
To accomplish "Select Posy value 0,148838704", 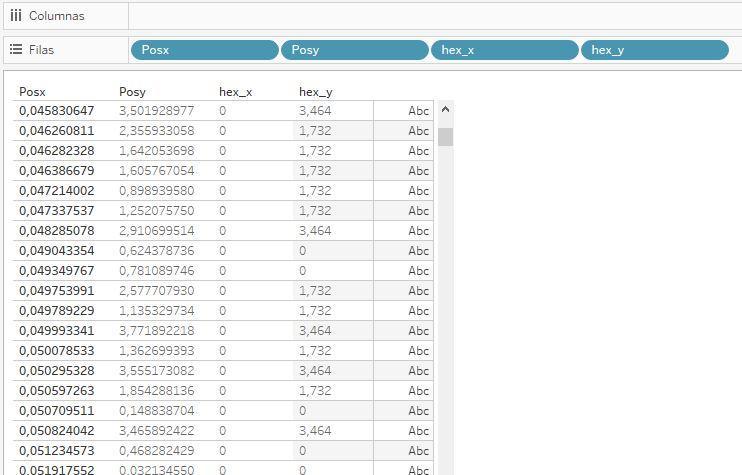I will [157, 411].
